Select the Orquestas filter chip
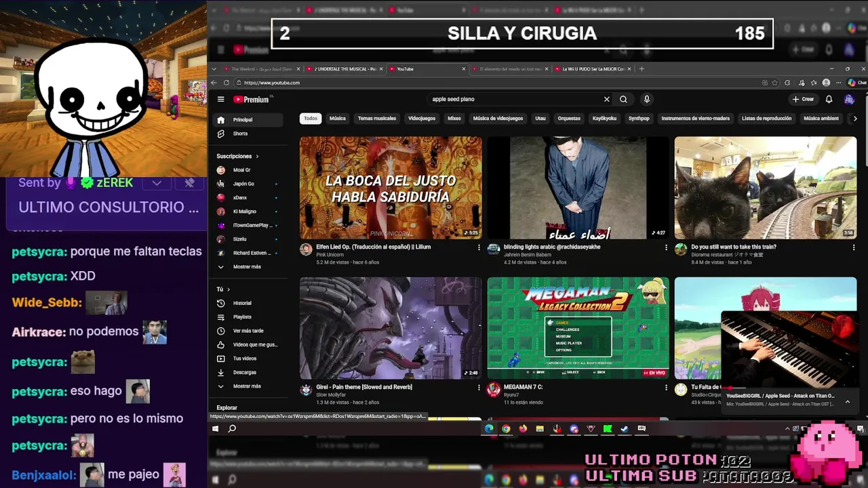The image size is (868, 488). (569, 119)
